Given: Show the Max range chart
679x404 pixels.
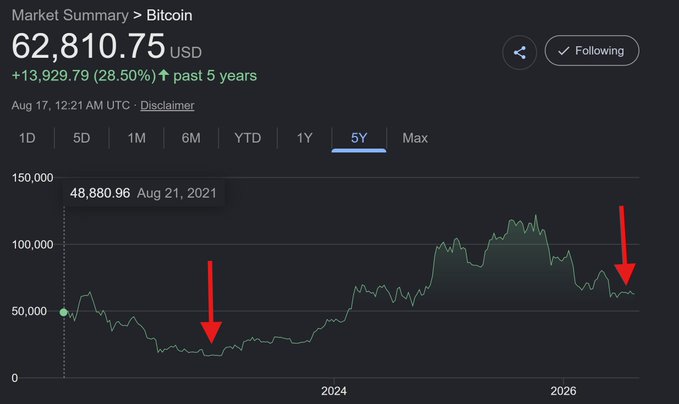Looking at the screenshot, I should [x=415, y=138].
